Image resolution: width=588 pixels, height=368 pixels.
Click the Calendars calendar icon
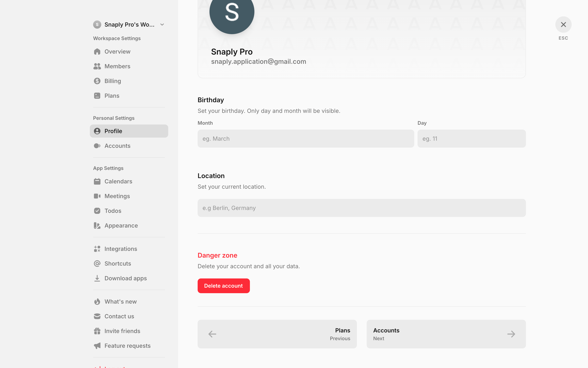tap(97, 182)
